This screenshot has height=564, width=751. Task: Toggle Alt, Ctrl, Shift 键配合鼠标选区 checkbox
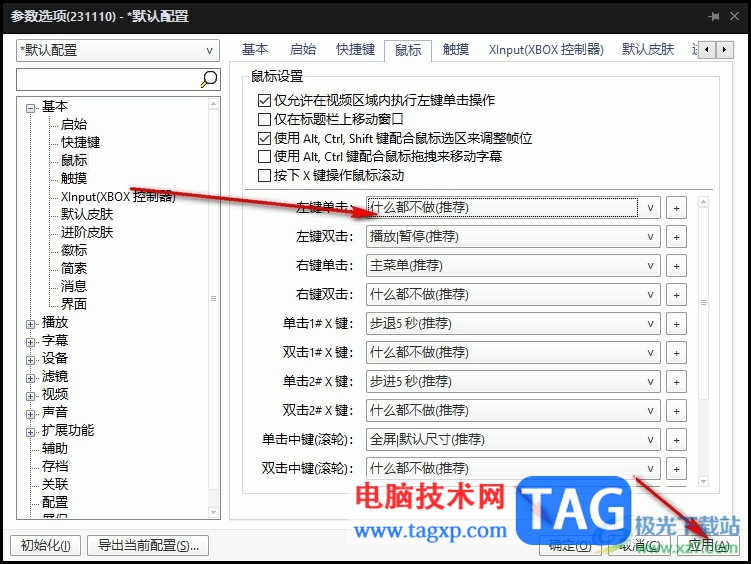264,138
